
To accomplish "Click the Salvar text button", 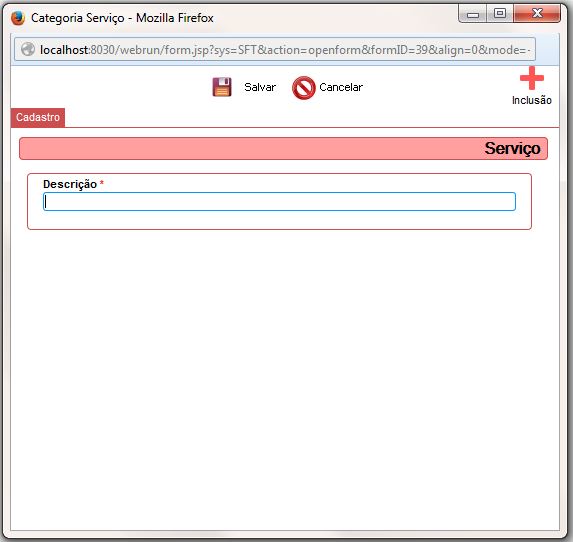I will 260,87.
